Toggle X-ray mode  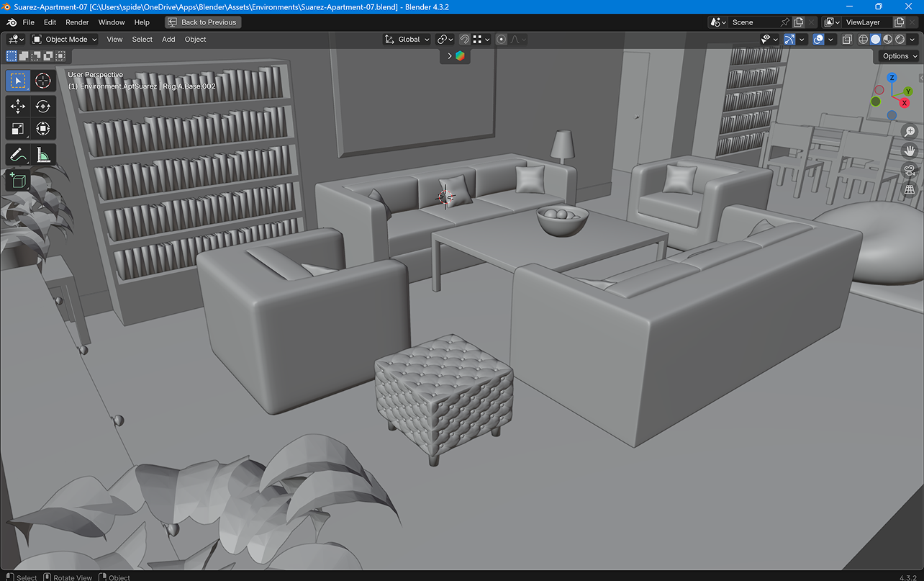click(x=847, y=40)
